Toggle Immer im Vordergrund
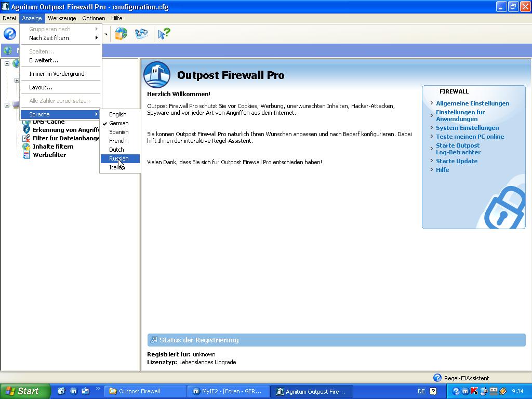Viewport: 532px width, 399px height. (x=61, y=74)
